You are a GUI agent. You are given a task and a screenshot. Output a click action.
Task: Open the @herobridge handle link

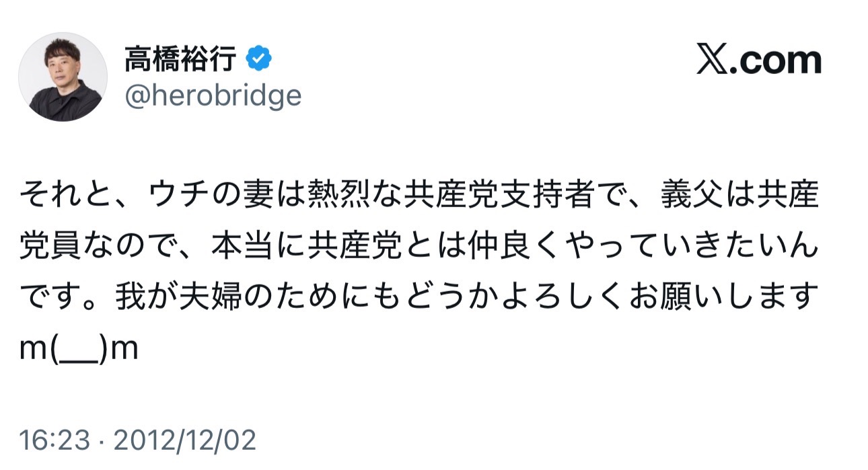(213, 96)
